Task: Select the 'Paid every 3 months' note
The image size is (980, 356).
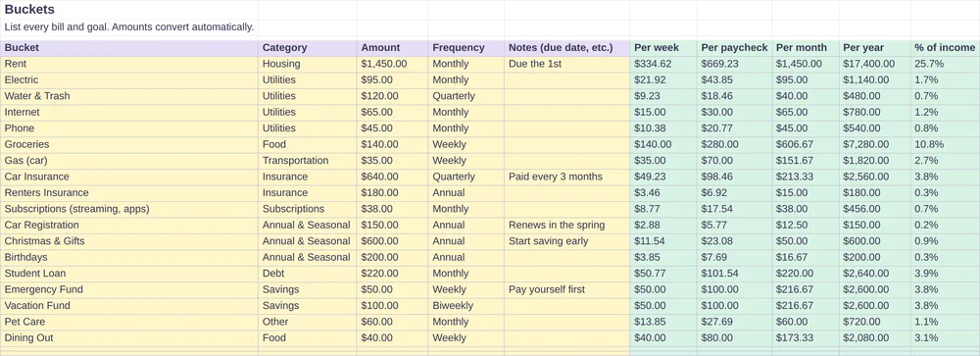Action: (x=566, y=178)
